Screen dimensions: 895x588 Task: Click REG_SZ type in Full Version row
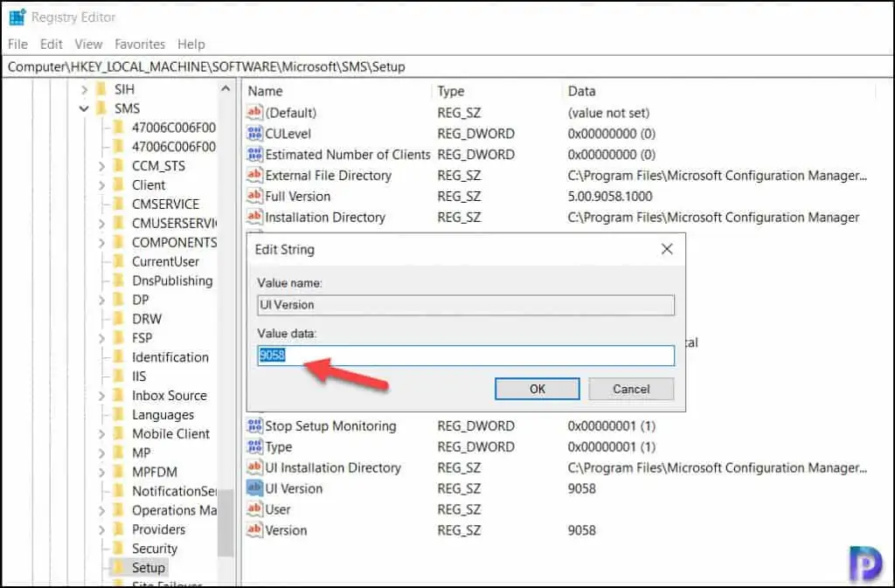click(459, 197)
